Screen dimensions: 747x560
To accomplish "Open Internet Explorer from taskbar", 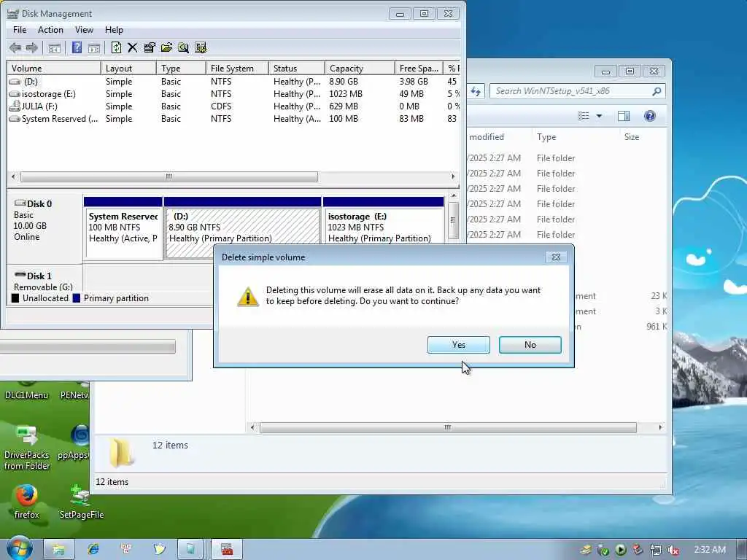I will (93, 549).
